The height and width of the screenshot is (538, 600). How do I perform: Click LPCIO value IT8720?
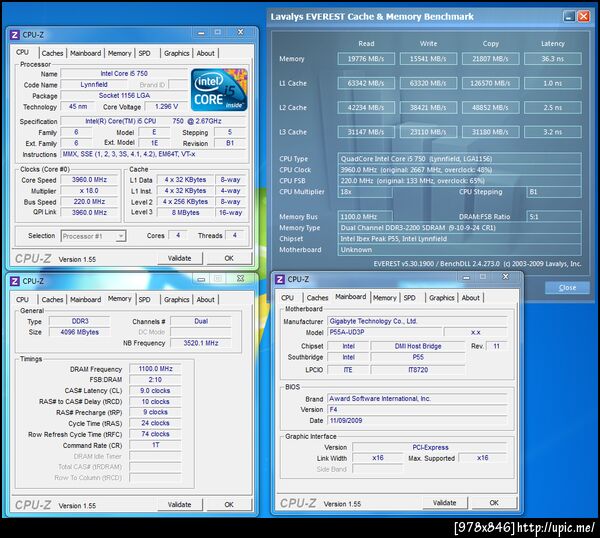(x=418, y=370)
